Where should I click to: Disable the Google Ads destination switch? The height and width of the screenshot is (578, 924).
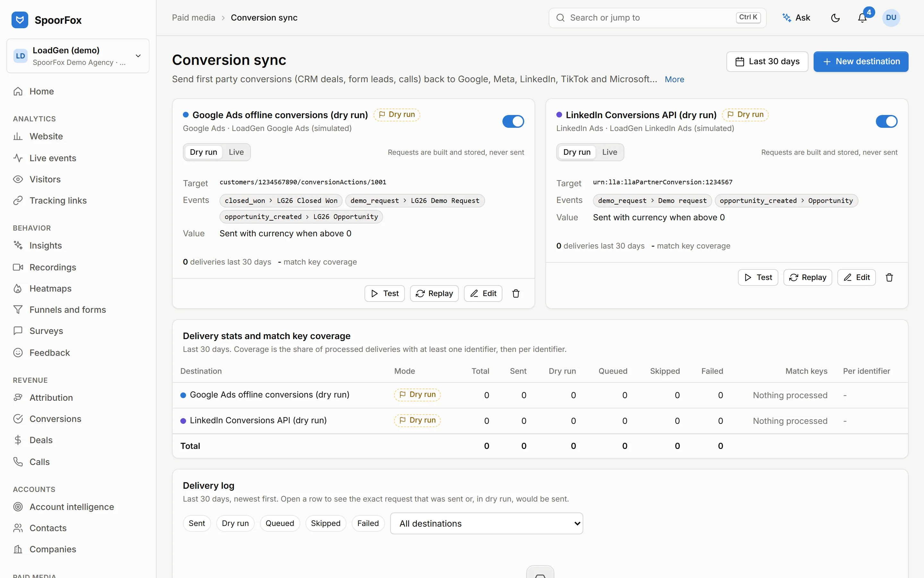coord(513,122)
